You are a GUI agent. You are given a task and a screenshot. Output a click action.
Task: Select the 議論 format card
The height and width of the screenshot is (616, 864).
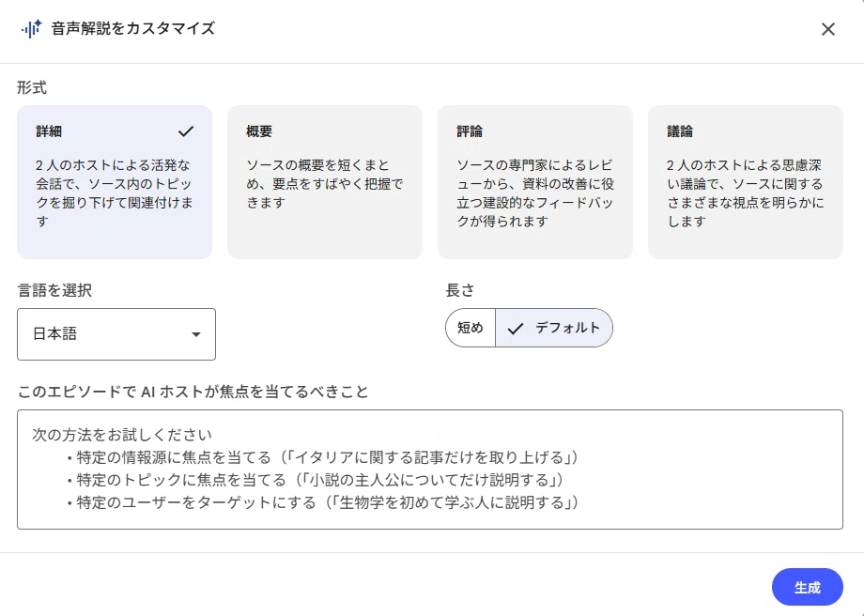pyautogui.click(x=746, y=182)
